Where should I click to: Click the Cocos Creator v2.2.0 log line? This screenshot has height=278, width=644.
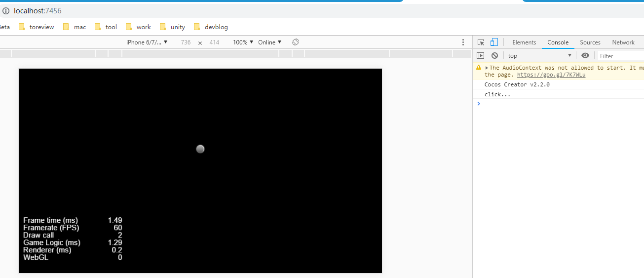click(x=517, y=84)
